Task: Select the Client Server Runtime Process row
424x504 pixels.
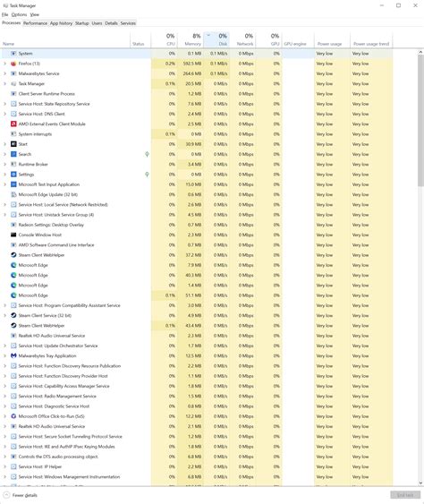Action: pos(197,94)
